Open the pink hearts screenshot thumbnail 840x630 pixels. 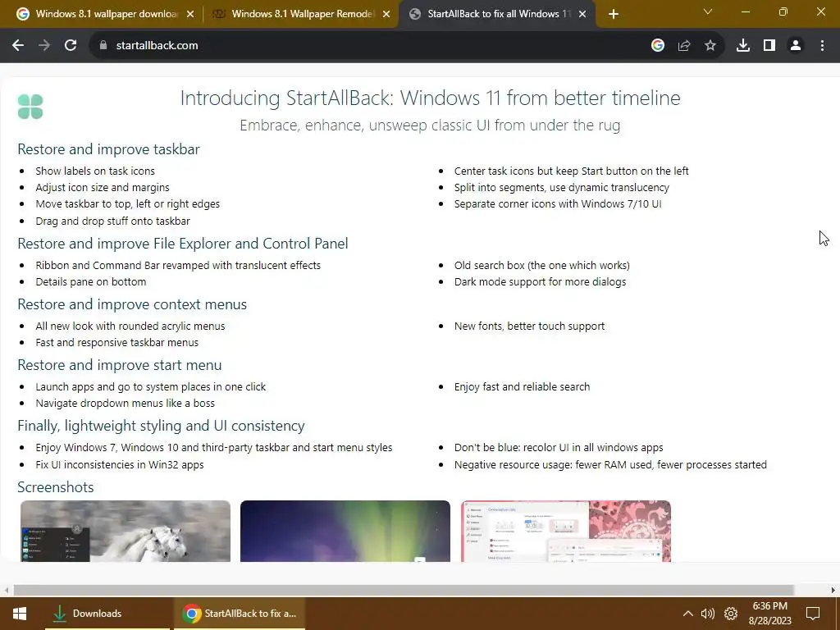pyautogui.click(x=566, y=531)
